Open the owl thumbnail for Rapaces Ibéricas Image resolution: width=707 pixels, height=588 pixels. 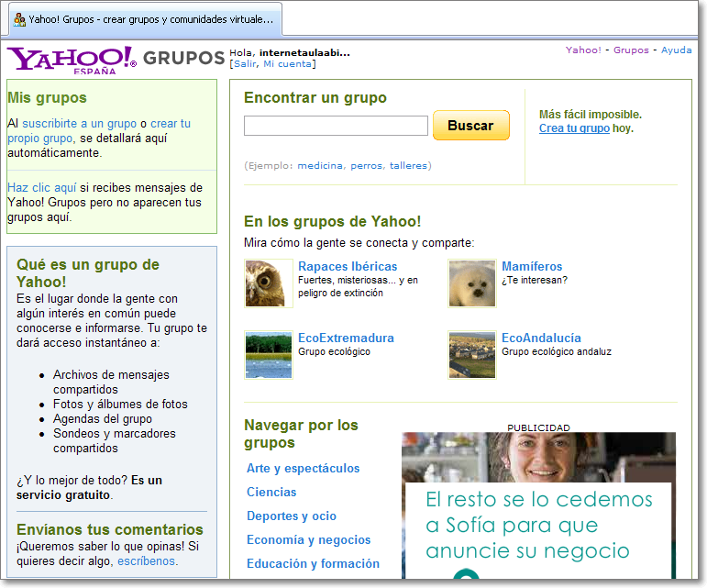click(269, 283)
